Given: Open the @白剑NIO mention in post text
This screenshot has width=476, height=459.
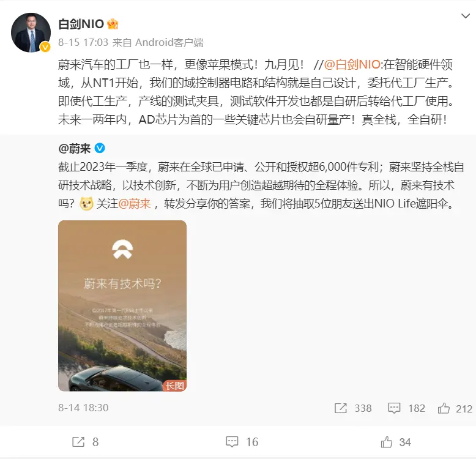Looking at the screenshot, I should 352,64.
